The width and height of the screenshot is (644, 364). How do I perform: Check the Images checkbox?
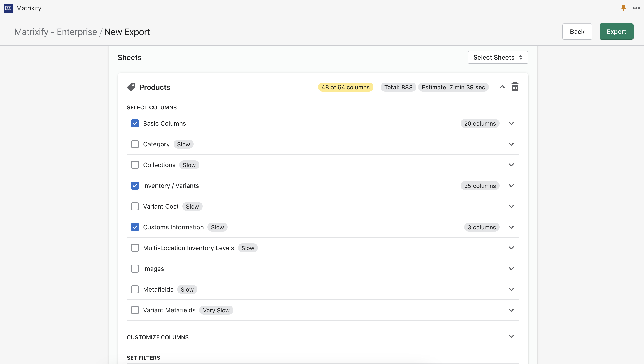[135, 269]
